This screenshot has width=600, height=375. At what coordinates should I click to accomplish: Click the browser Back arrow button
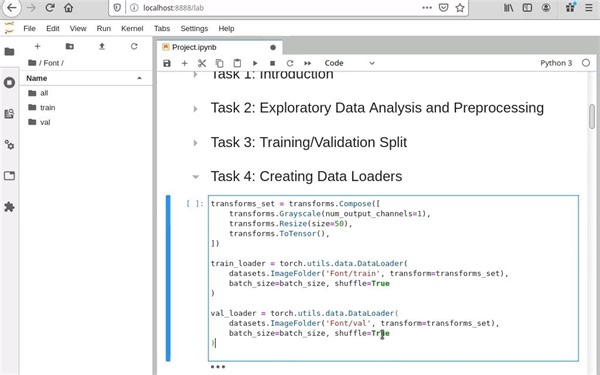pos(11,7)
